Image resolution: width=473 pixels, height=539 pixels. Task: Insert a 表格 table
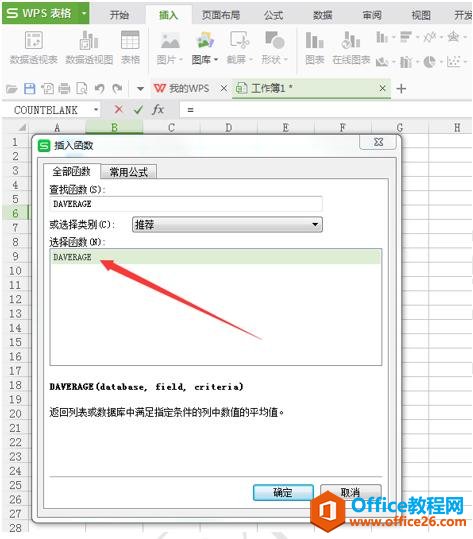[x=130, y=48]
